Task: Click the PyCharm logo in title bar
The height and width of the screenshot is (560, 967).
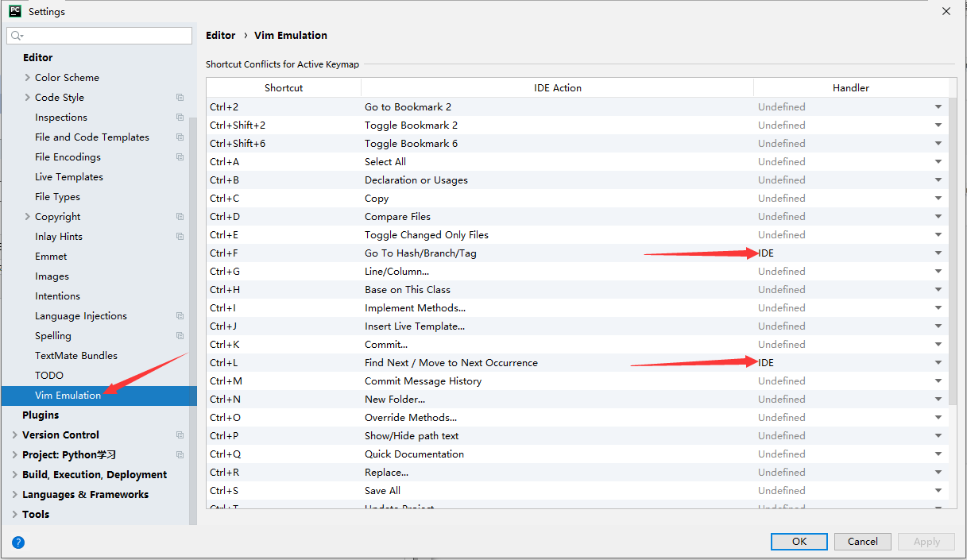Action: [x=14, y=11]
